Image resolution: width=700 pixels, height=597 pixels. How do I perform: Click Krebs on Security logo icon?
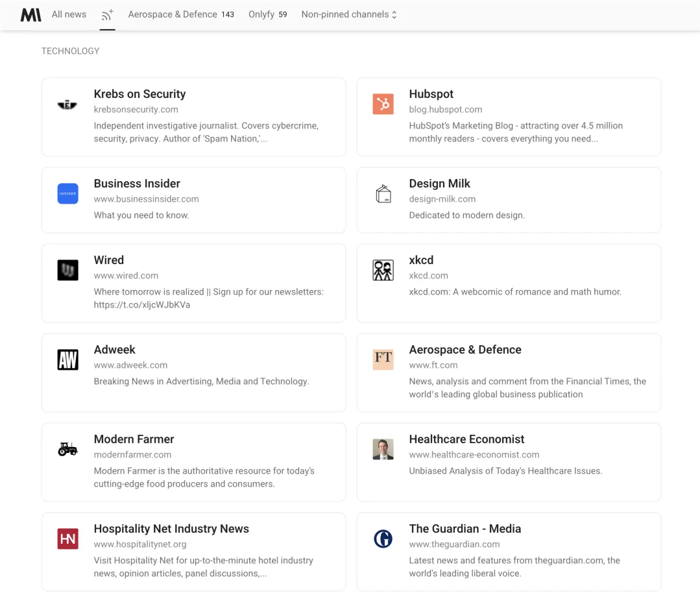click(x=67, y=104)
